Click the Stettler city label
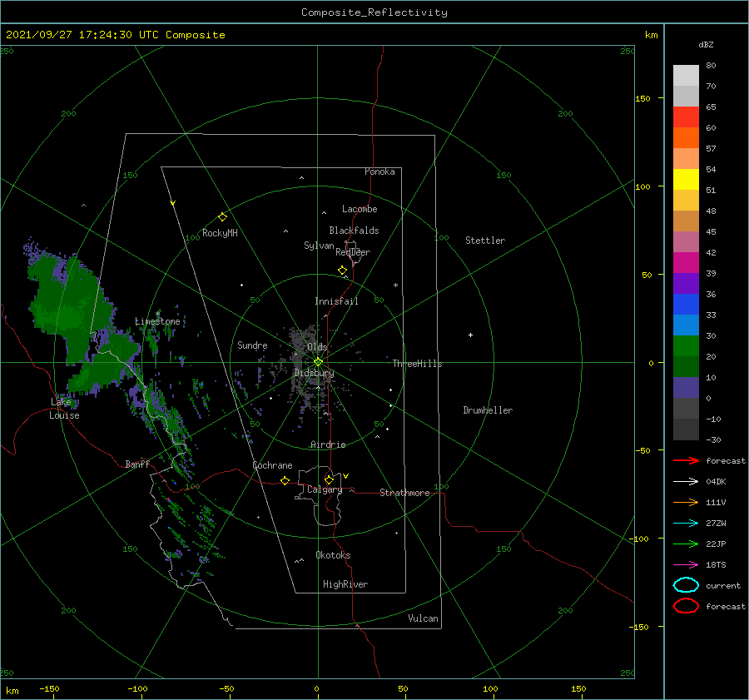 pos(485,241)
